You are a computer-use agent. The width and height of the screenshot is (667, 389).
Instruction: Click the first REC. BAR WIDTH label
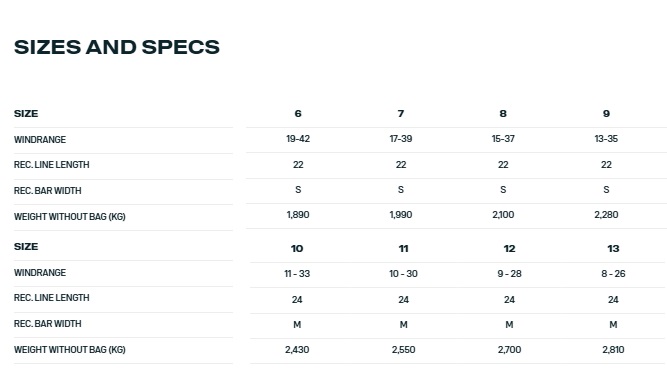pos(48,191)
